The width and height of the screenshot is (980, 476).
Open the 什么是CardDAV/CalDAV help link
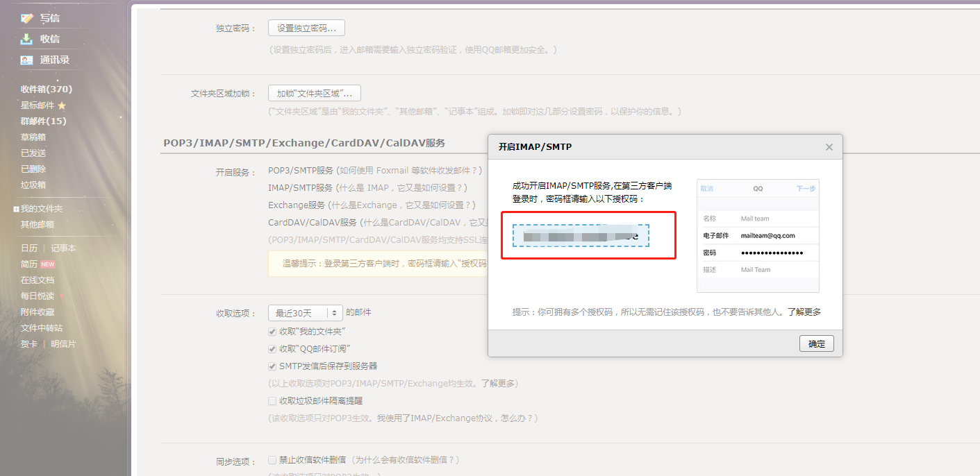(425, 223)
